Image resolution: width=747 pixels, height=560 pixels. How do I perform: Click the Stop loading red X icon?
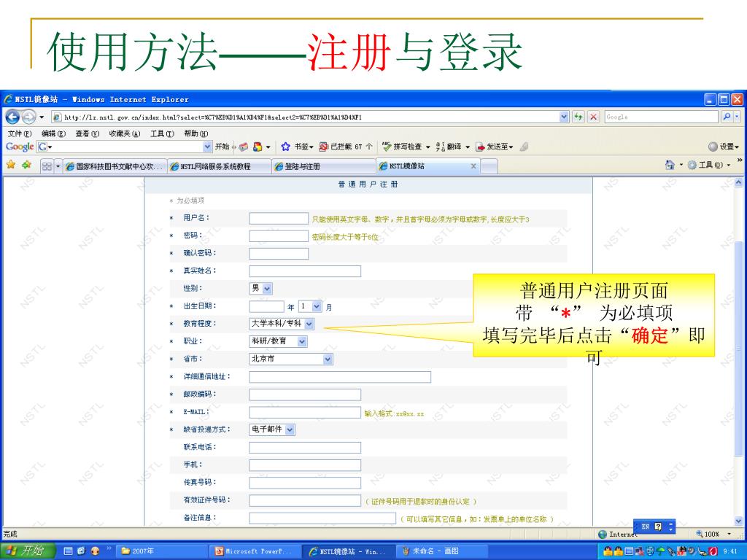(x=593, y=117)
